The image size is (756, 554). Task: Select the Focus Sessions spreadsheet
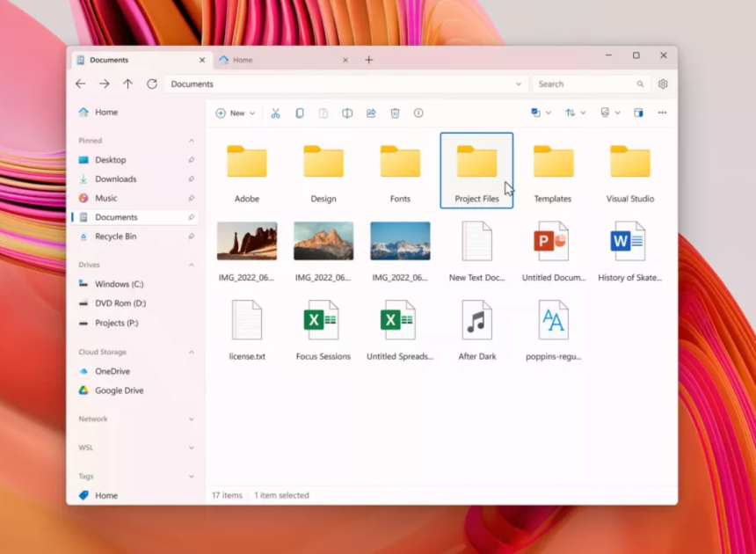(x=323, y=330)
